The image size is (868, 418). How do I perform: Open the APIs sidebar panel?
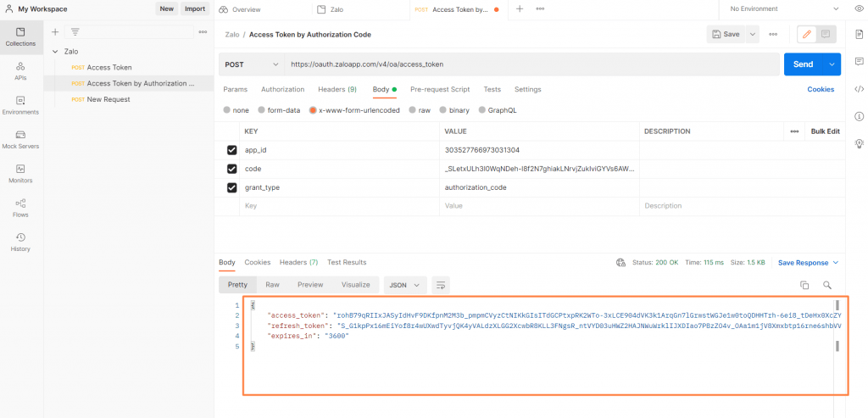(x=20, y=71)
